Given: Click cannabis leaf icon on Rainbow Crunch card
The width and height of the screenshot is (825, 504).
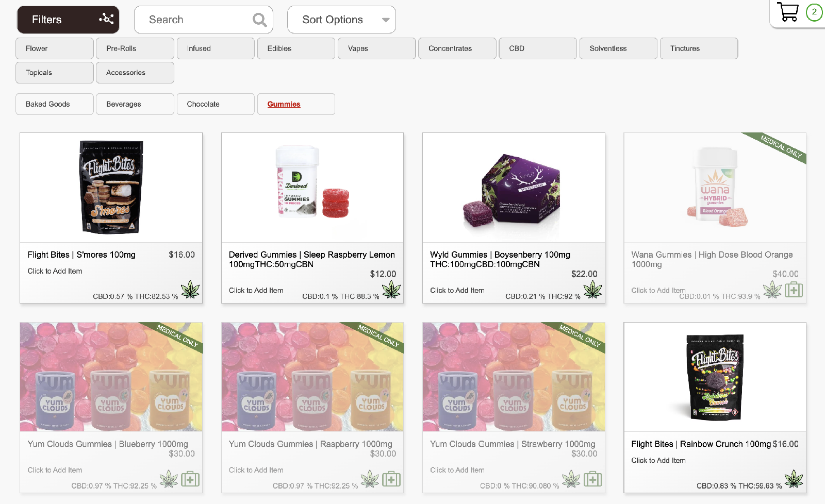Looking at the screenshot, I should click(x=794, y=479).
